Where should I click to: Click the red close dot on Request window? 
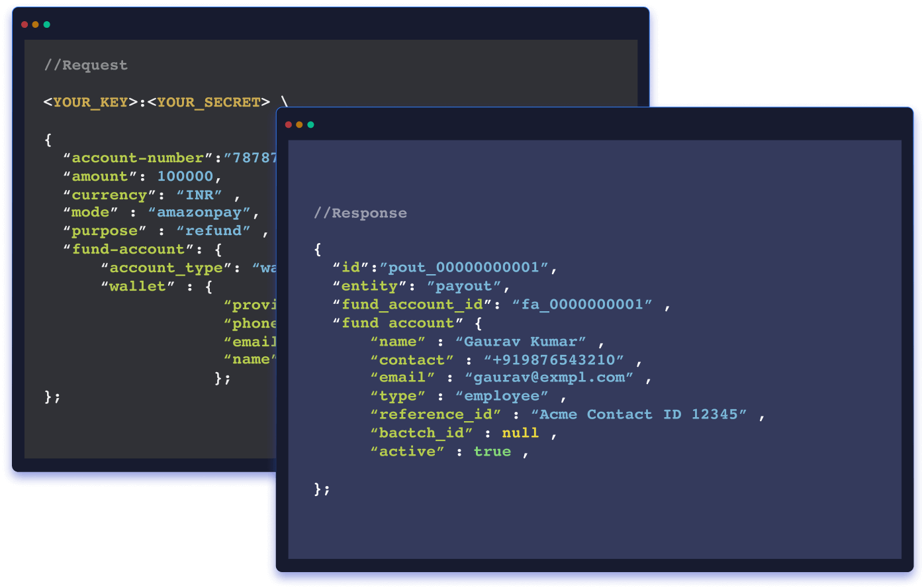[24, 24]
